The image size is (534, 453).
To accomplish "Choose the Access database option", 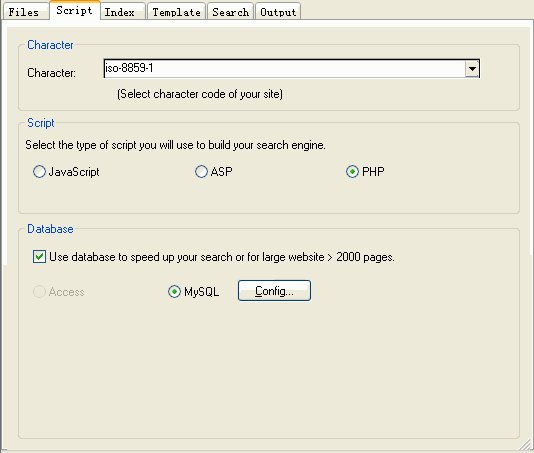I will point(59,292).
